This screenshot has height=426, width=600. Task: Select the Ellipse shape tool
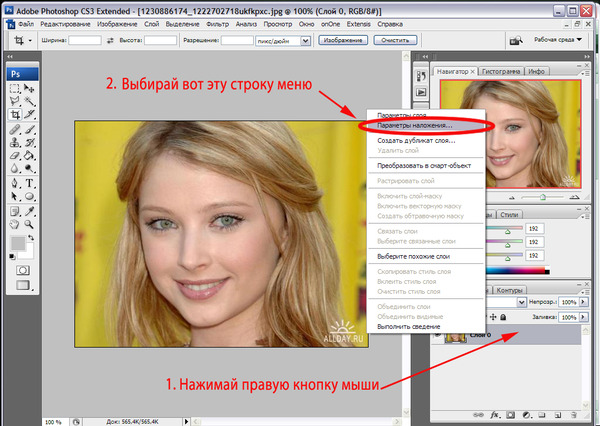(x=29, y=196)
